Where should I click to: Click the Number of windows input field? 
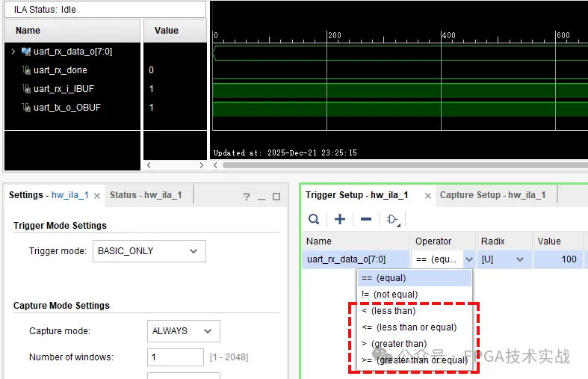175,357
